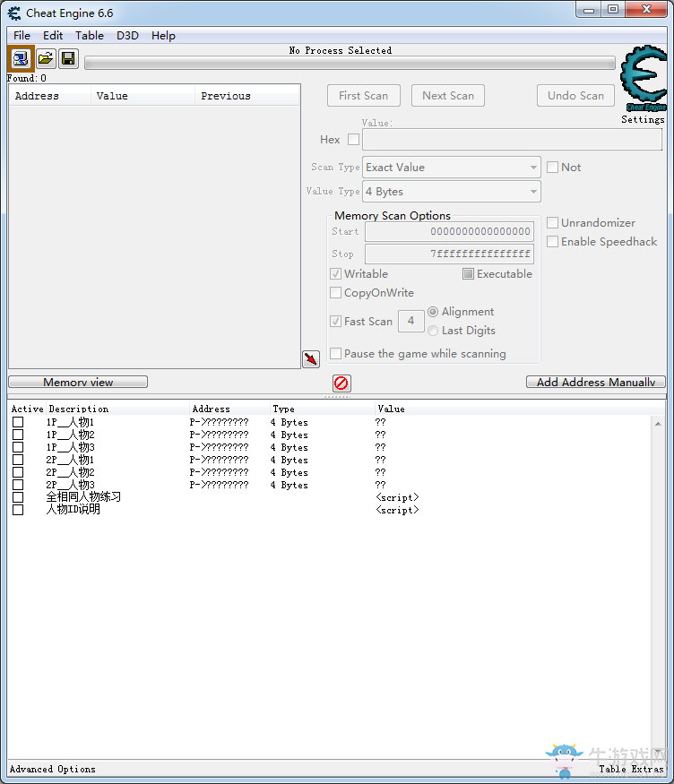The image size is (674, 784).
Task: Click the red arrow copy-to-address-list icon
Action: pyautogui.click(x=311, y=359)
